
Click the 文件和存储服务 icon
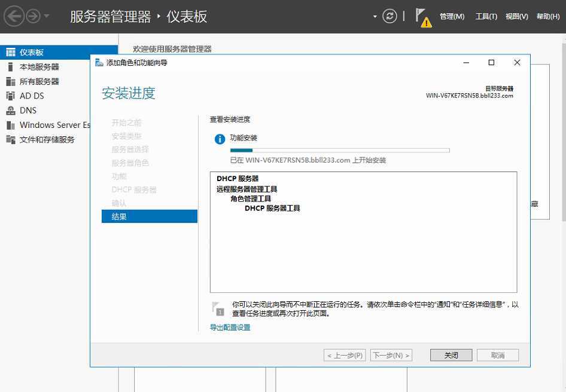tap(11, 140)
